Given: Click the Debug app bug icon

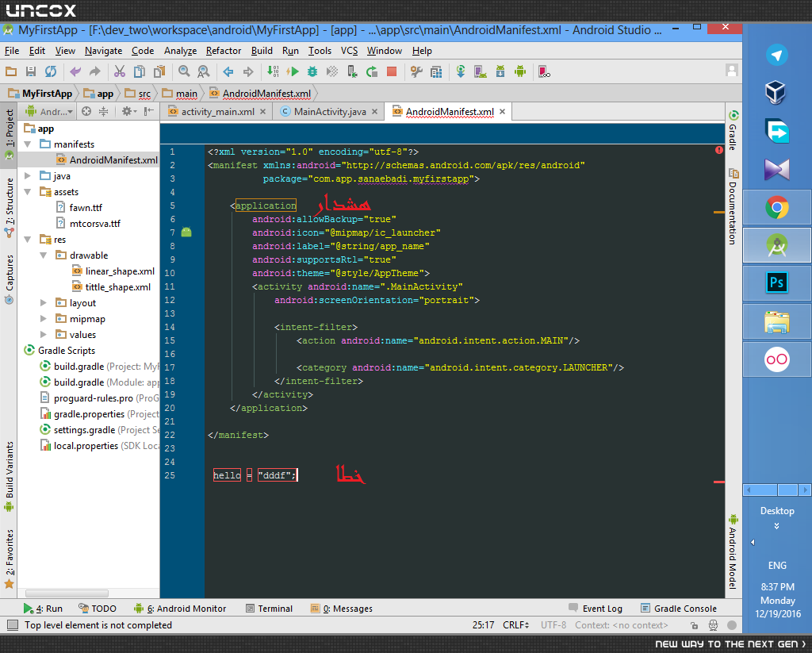Looking at the screenshot, I should (x=312, y=71).
